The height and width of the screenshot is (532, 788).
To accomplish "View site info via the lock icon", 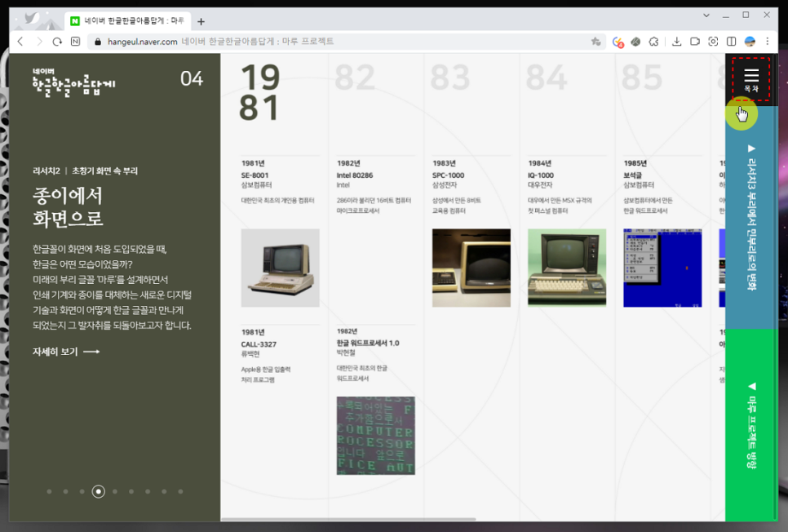I will pyautogui.click(x=98, y=42).
